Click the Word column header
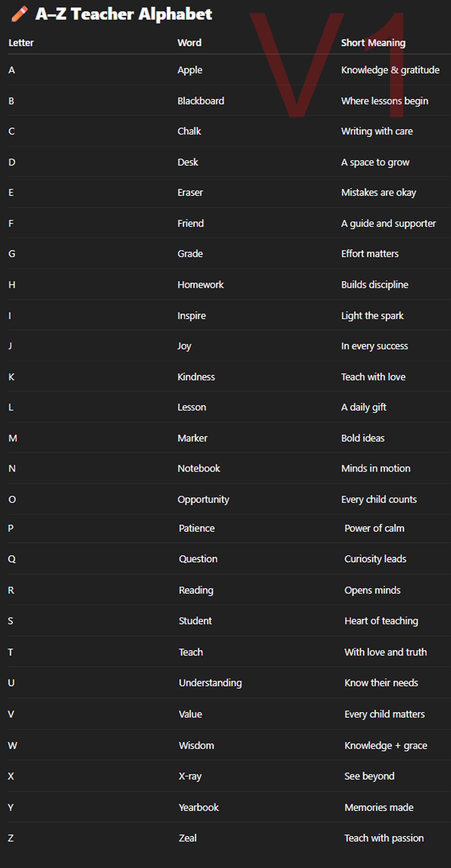 (x=189, y=43)
